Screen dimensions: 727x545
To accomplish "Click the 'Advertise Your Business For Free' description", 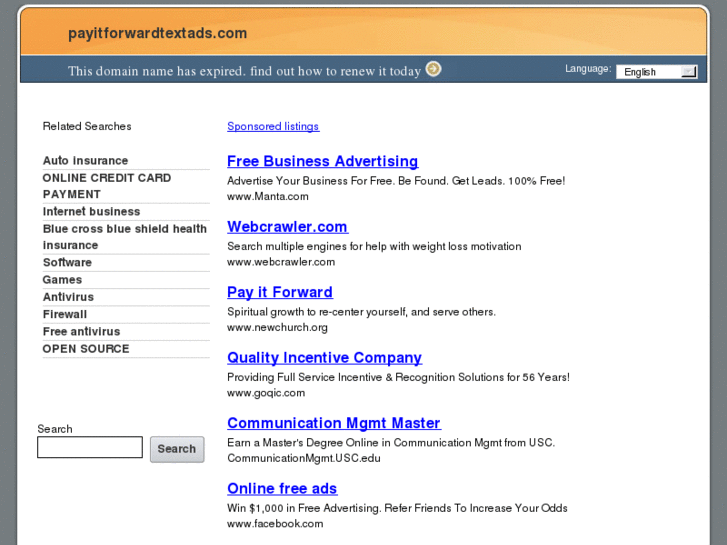I will click(396, 181).
